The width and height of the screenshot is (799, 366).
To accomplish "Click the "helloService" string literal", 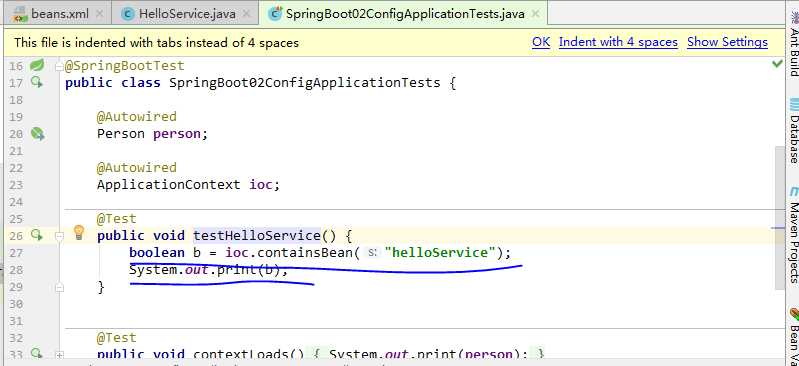I will point(440,253).
